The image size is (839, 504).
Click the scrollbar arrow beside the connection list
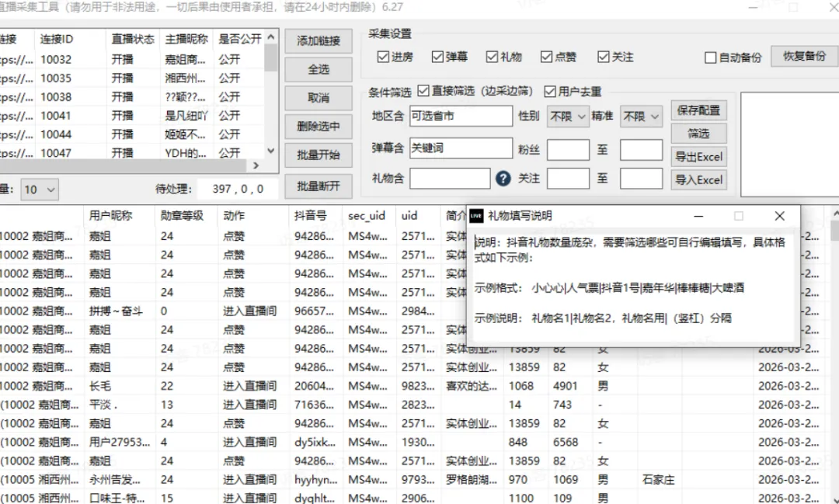click(270, 152)
